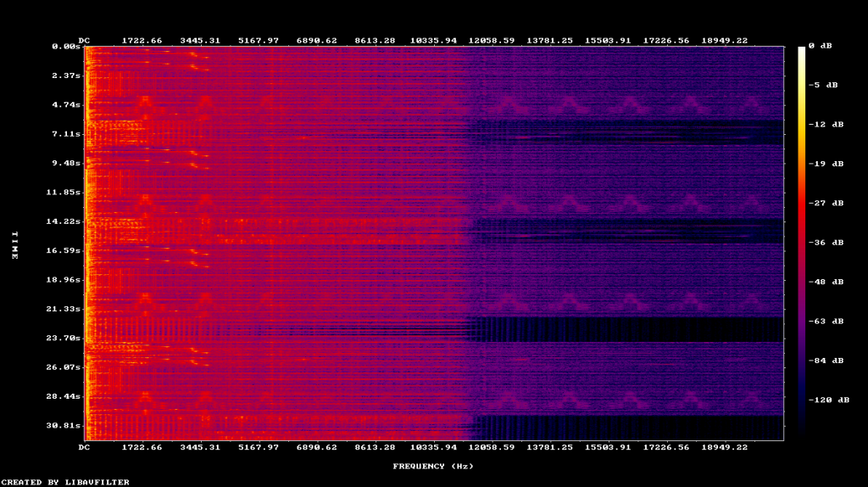Viewport: 868px width, 487px height.
Task: Click the 0.00s time axis label
Action: (x=66, y=47)
